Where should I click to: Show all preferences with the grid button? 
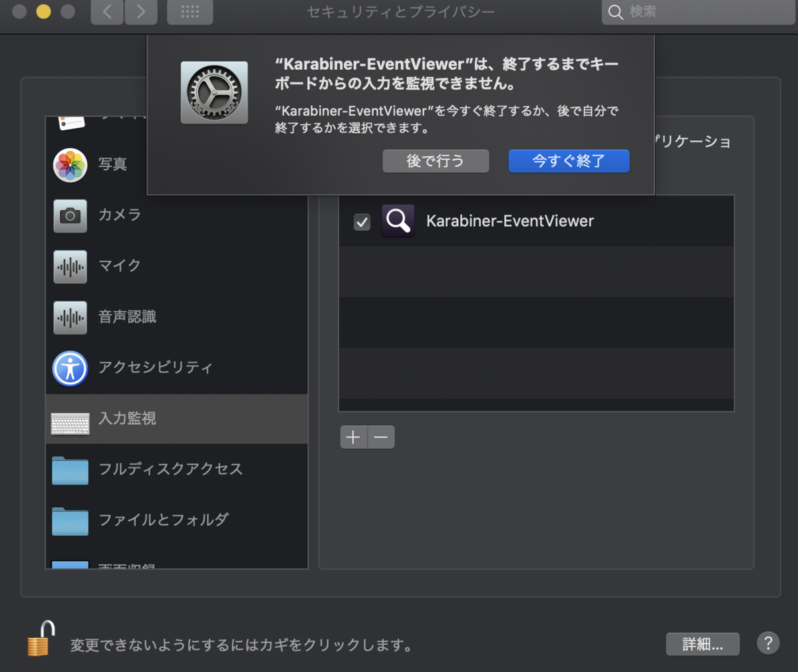click(x=190, y=12)
